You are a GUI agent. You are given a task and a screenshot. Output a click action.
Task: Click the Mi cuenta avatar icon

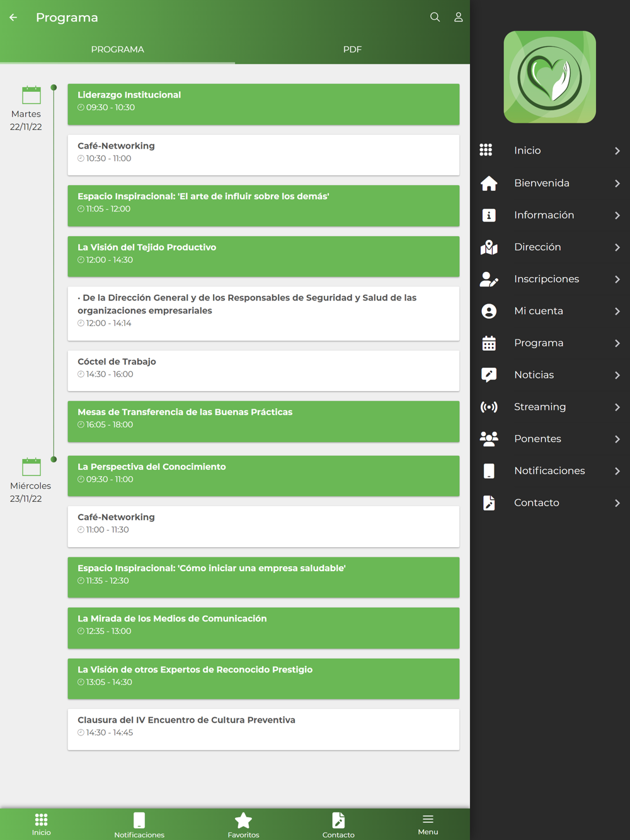click(489, 311)
